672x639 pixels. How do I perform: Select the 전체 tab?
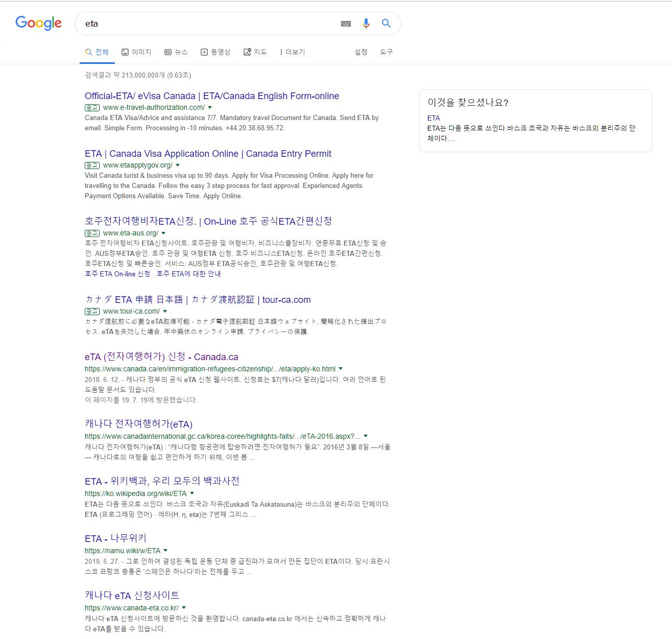[x=97, y=52]
